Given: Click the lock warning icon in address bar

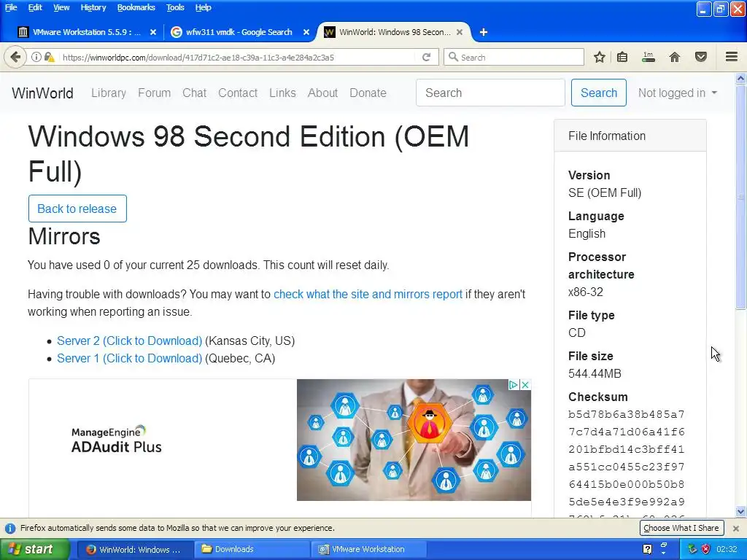Looking at the screenshot, I should (x=49, y=57).
